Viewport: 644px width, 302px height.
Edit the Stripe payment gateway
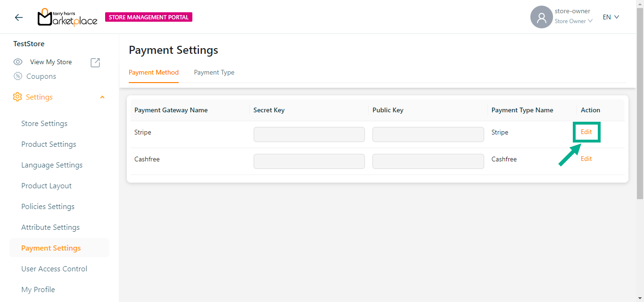click(x=586, y=132)
